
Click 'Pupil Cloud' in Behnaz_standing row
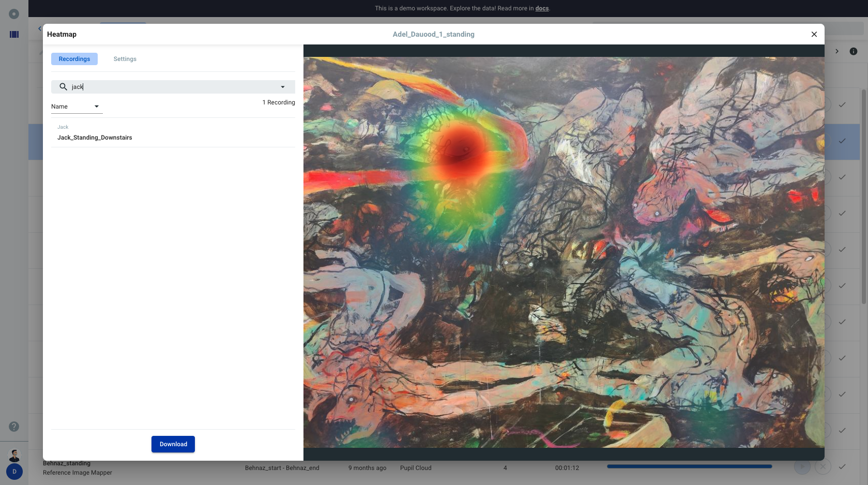coord(416,468)
